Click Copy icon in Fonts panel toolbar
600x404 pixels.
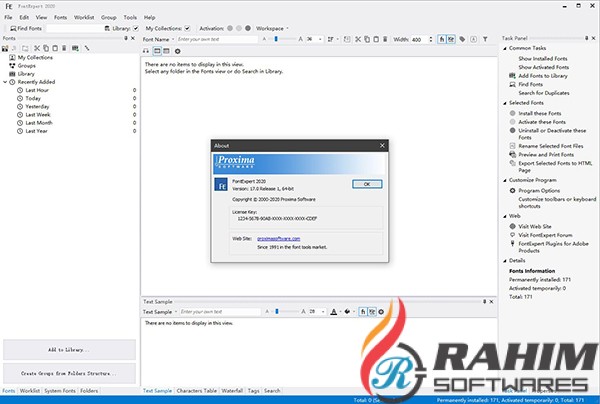[x=46, y=48]
